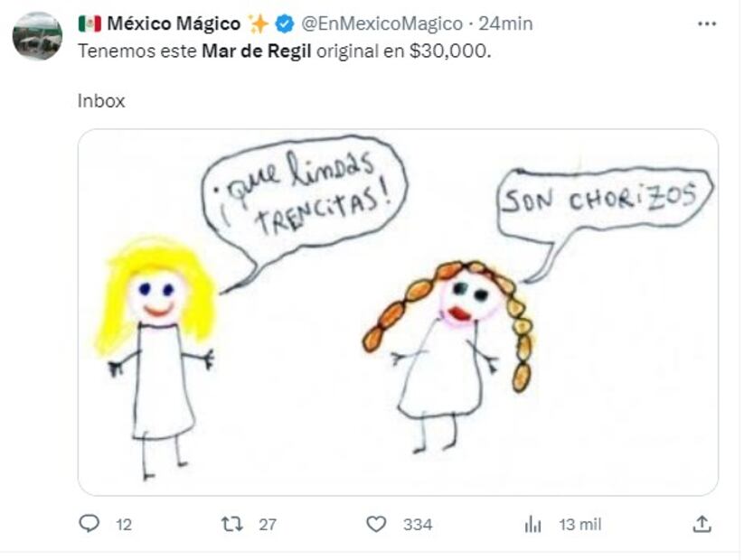Click the sparkles emoji after México Mágico
Image resolution: width=744 pixels, height=560 pixels.
pyautogui.click(x=259, y=23)
